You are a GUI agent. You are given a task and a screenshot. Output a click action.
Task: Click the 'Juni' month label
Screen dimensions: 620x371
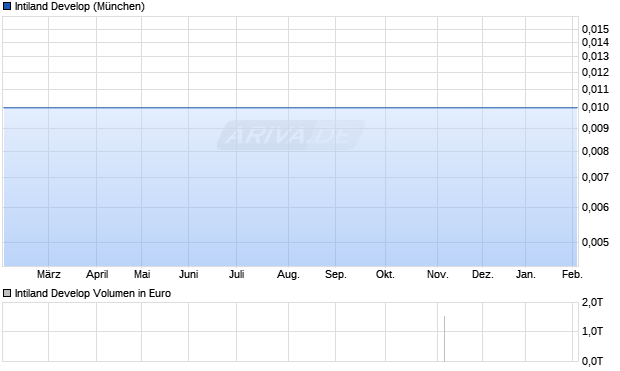189,274
